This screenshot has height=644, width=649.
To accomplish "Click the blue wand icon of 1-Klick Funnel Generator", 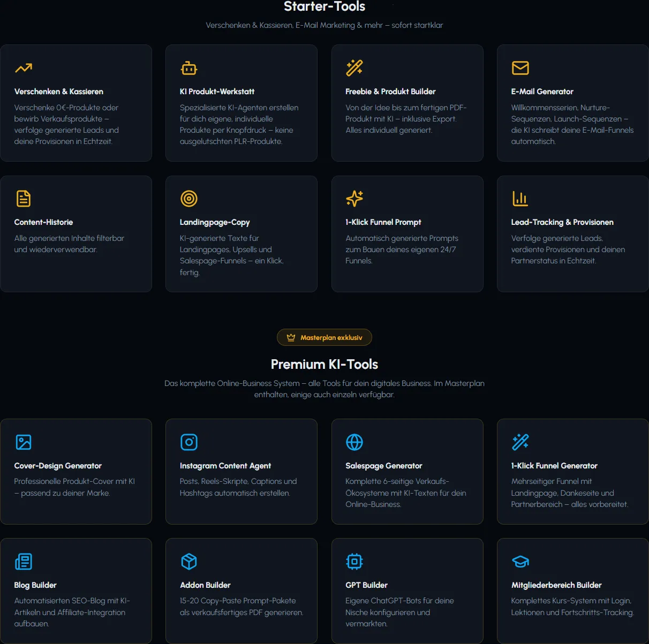I will point(520,442).
